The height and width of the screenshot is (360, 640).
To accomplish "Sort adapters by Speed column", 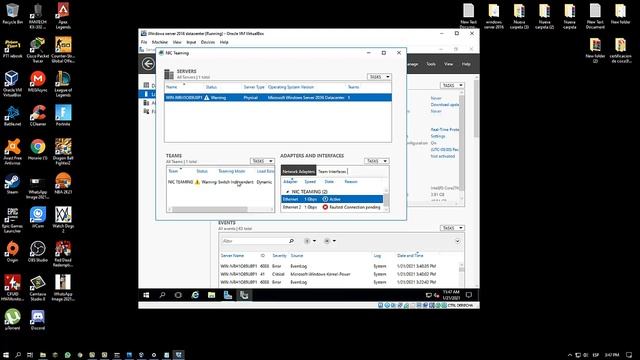I will [x=310, y=182].
